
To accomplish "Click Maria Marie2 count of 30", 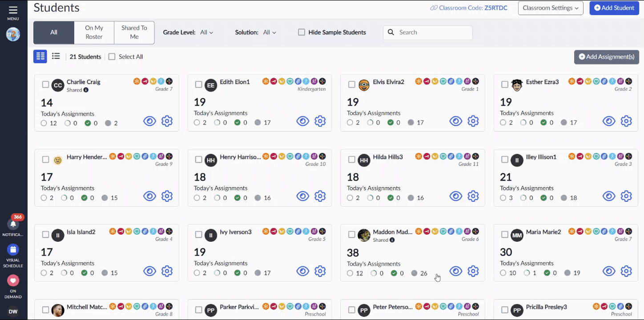I will (506, 252).
